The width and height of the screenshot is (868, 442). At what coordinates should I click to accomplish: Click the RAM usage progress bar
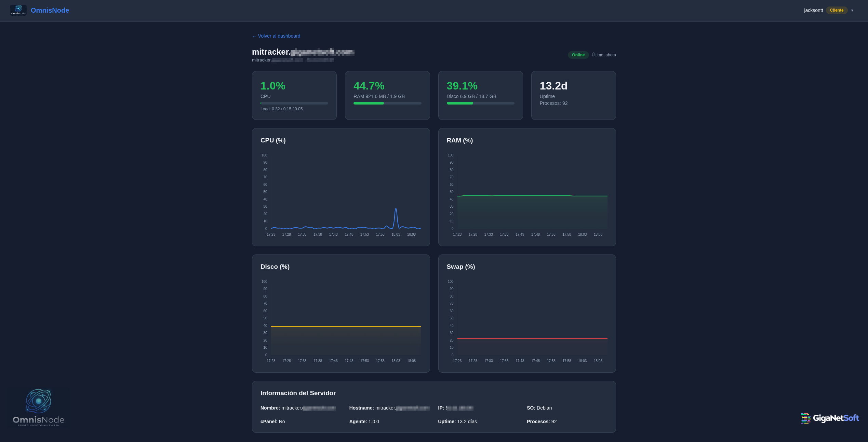[x=387, y=103]
